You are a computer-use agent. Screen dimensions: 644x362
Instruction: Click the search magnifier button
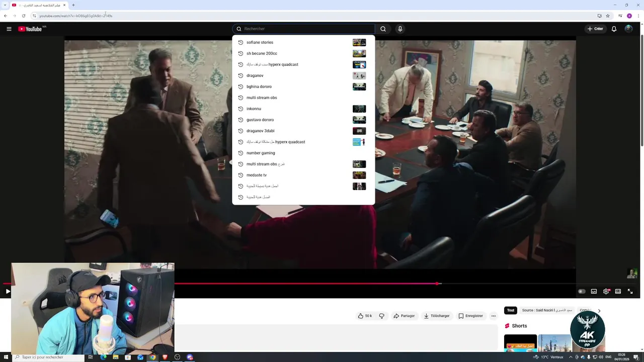383,29
